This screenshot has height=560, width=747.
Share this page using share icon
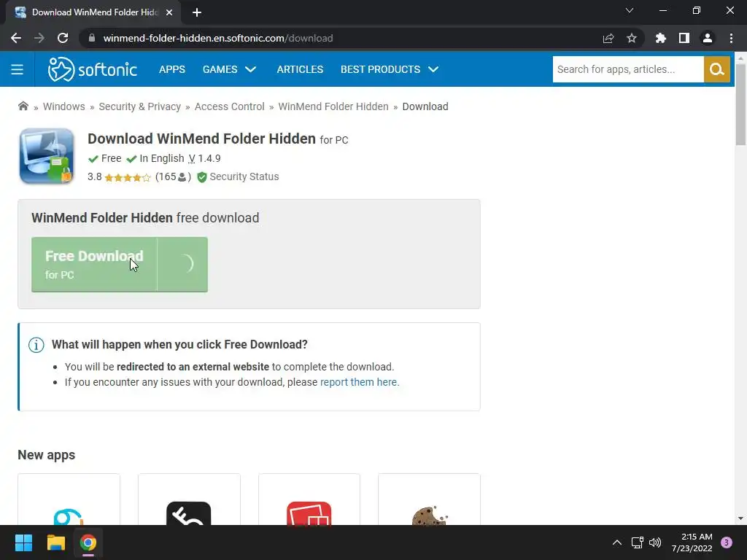pyautogui.click(x=608, y=38)
